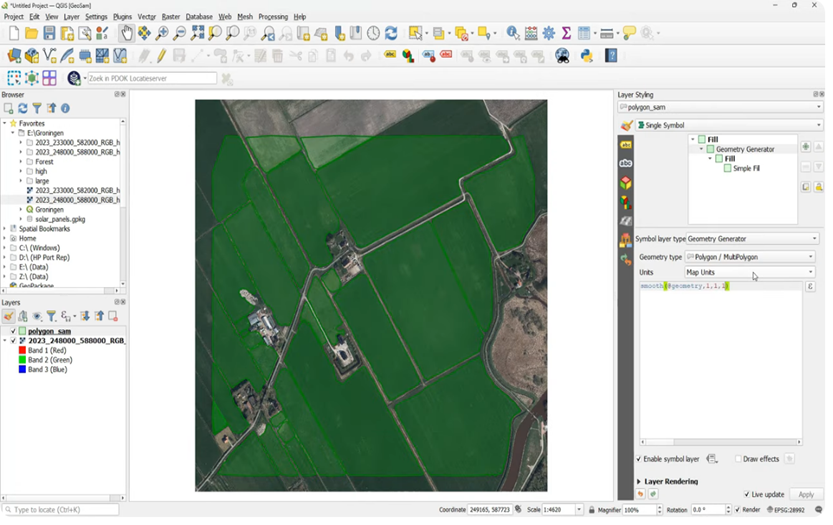
Task: Click the Zoom Out magnifier tool
Action: (180, 33)
